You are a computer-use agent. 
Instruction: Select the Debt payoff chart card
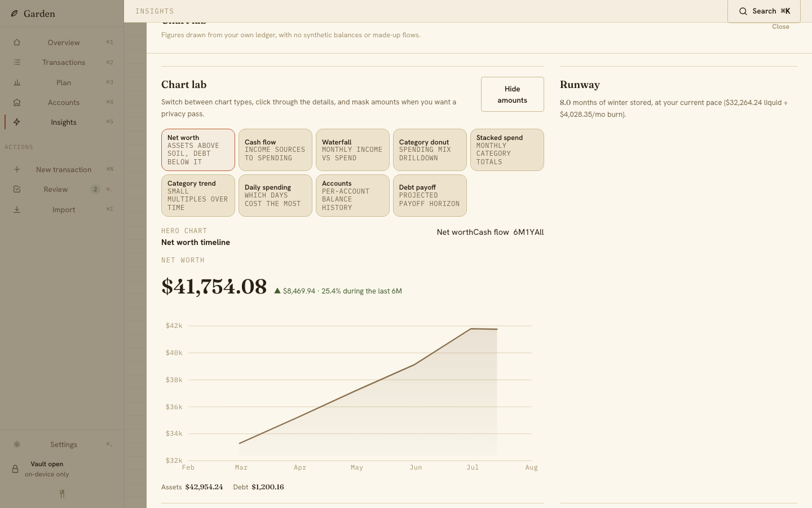click(430, 195)
